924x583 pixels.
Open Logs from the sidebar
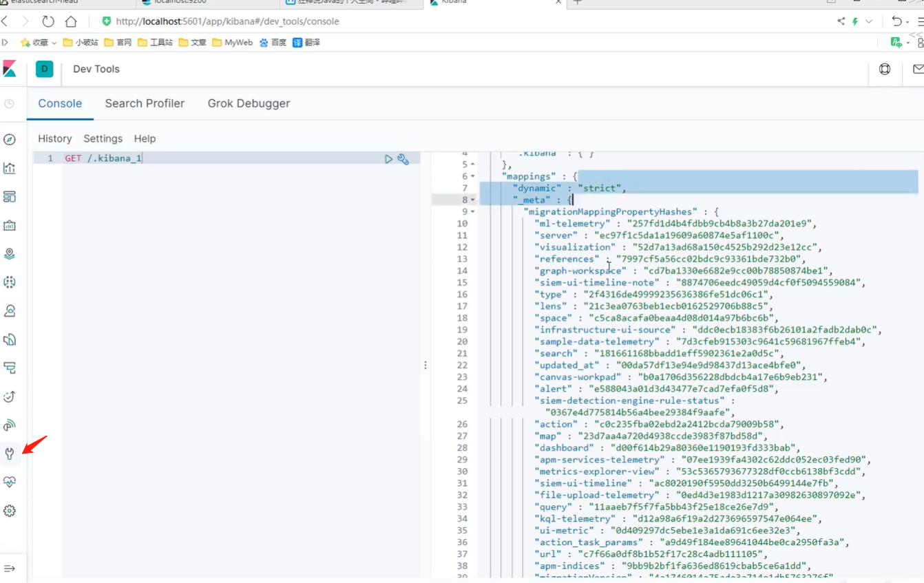(10, 339)
